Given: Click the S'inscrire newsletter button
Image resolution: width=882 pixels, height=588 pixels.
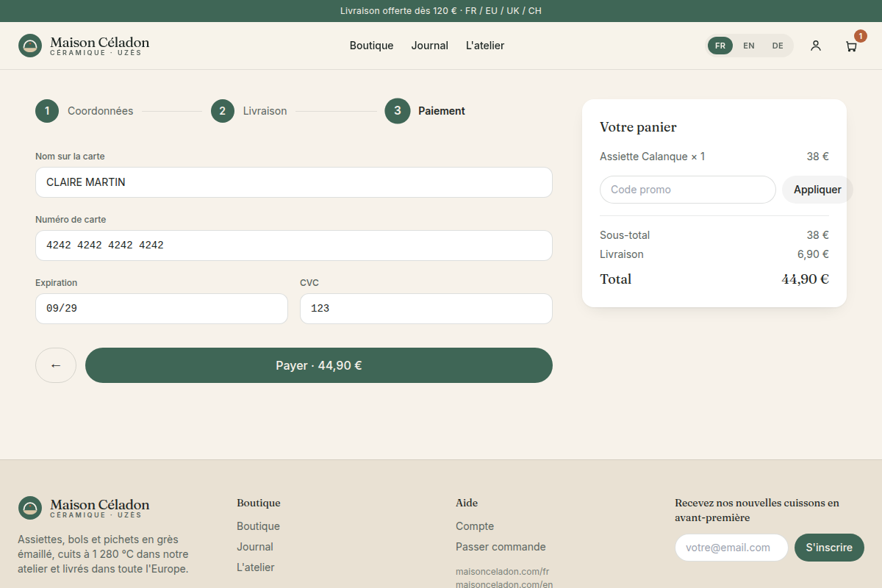Looking at the screenshot, I should (x=829, y=548).
